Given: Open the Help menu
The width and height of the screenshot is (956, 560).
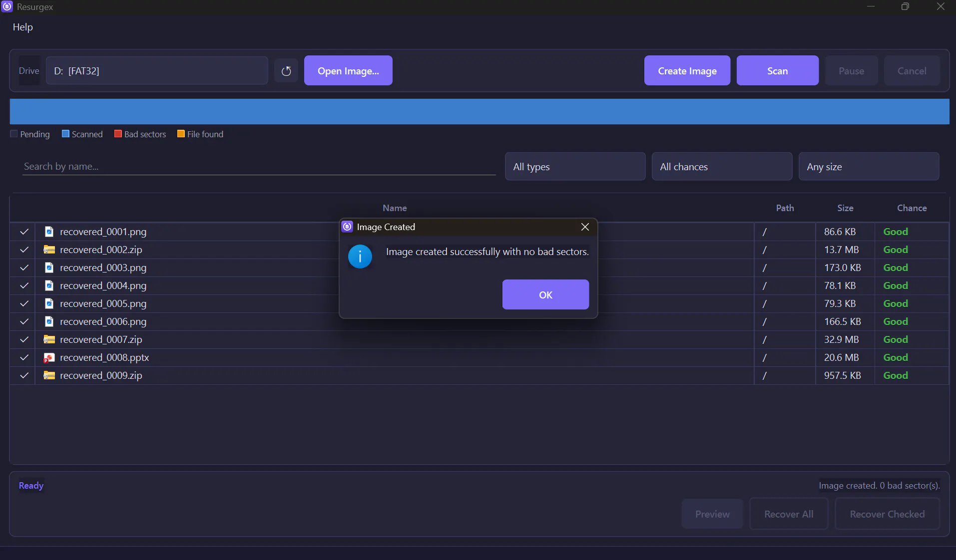Looking at the screenshot, I should [22, 27].
